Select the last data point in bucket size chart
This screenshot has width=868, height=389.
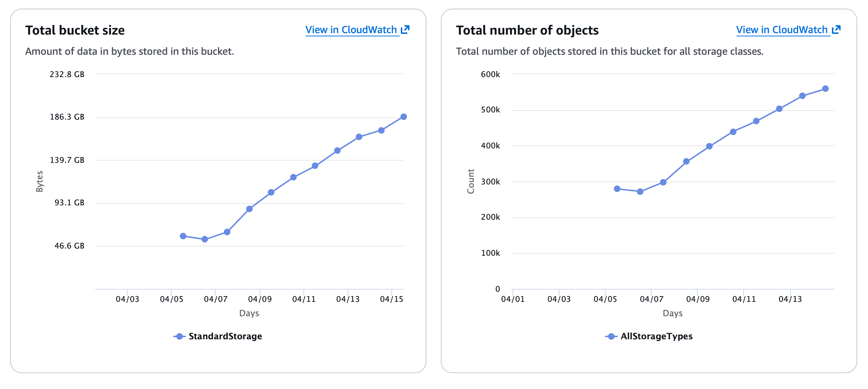(404, 117)
